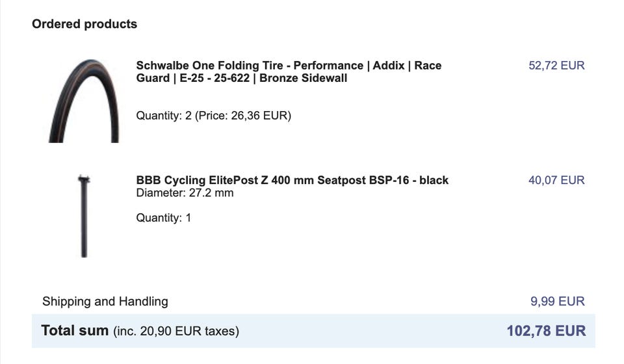Click the Total sum label
The height and width of the screenshot is (364, 624).
pos(75,331)
